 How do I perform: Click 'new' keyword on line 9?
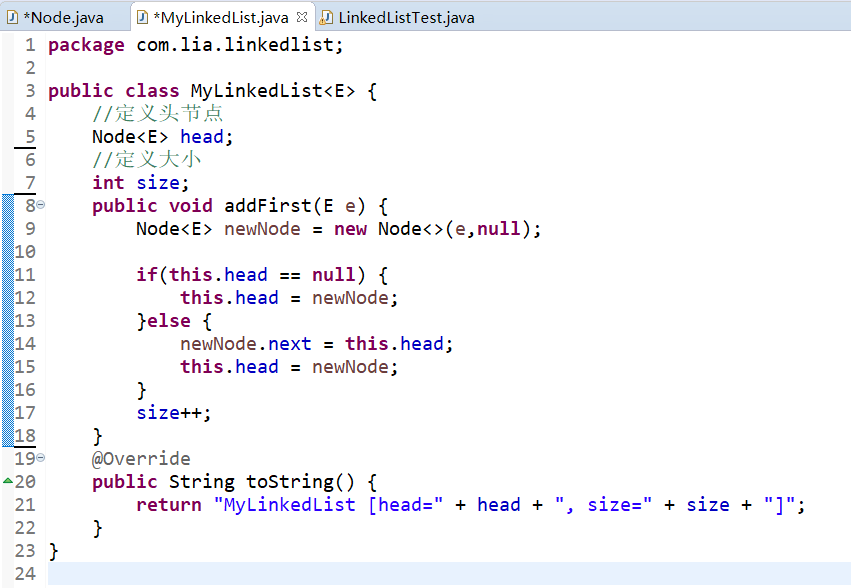350,229
